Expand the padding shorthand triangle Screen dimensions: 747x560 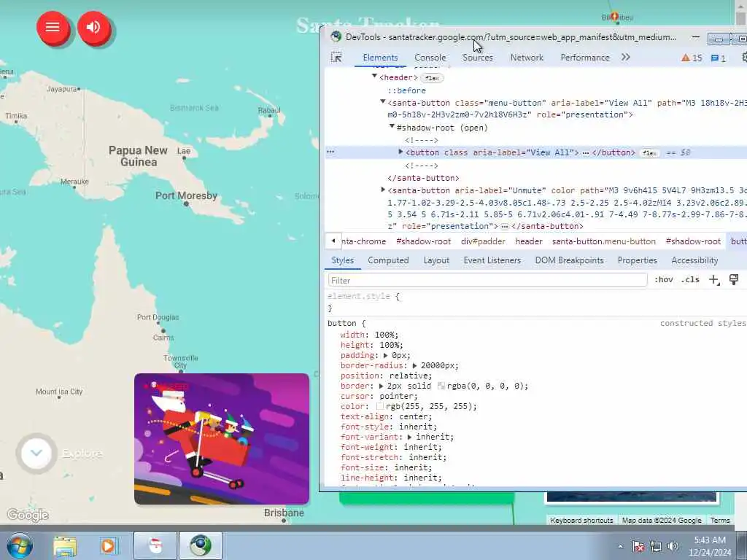(385, 356)
